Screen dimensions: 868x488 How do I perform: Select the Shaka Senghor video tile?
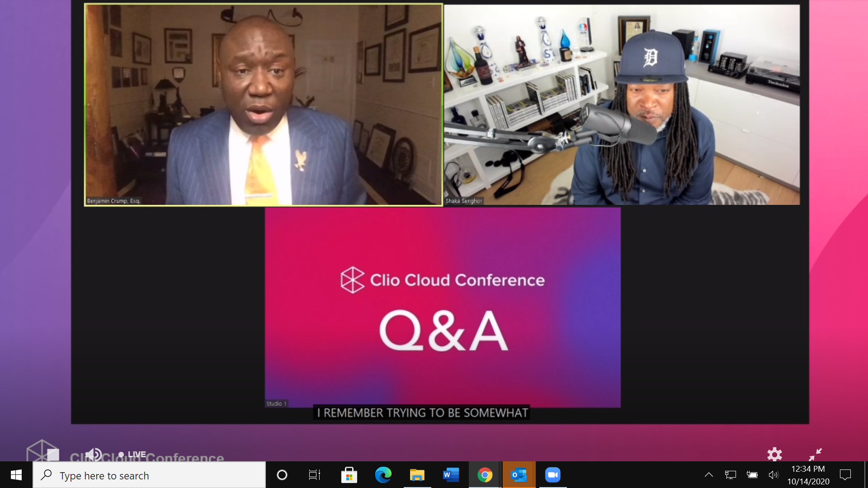[x=622, y=105]
